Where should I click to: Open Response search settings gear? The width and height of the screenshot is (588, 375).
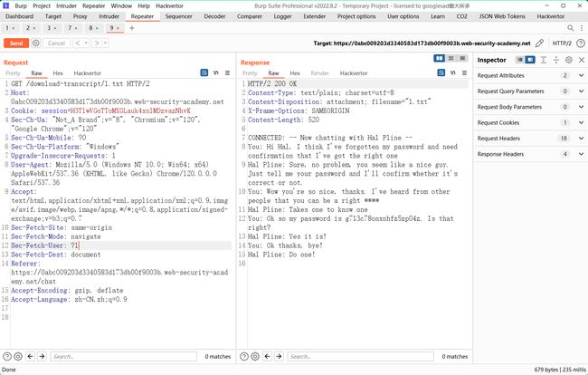(255, 356)
